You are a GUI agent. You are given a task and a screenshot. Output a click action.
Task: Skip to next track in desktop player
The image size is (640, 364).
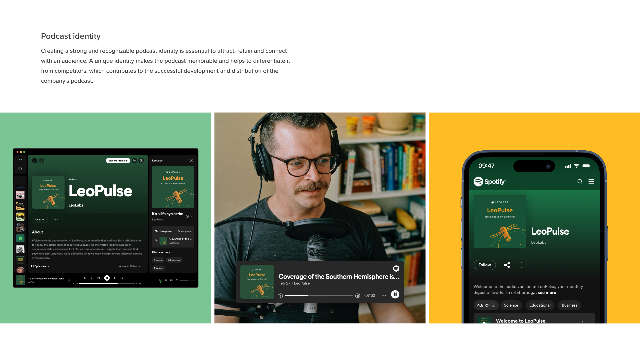[115, 278]
